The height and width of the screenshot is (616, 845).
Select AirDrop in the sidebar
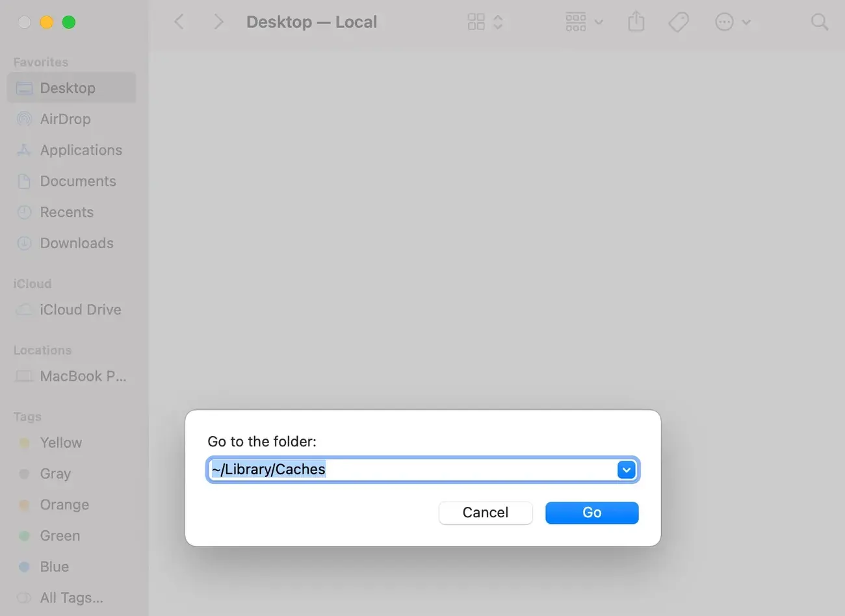[65, 119]
